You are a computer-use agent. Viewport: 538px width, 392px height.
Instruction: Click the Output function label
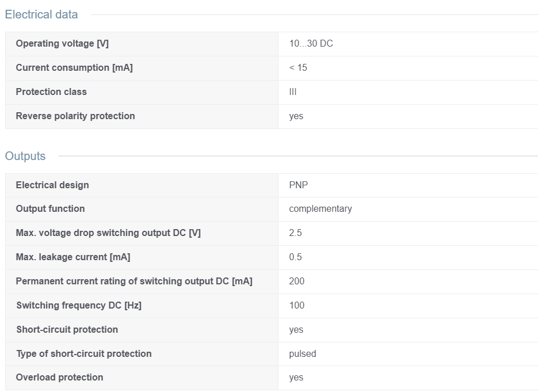(x=50, y=209)
